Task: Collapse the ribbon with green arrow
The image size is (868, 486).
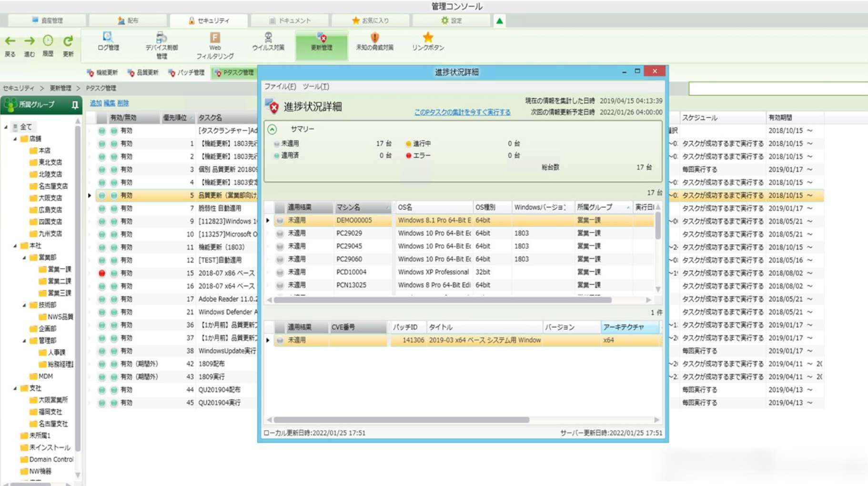Action: [499, 20]
